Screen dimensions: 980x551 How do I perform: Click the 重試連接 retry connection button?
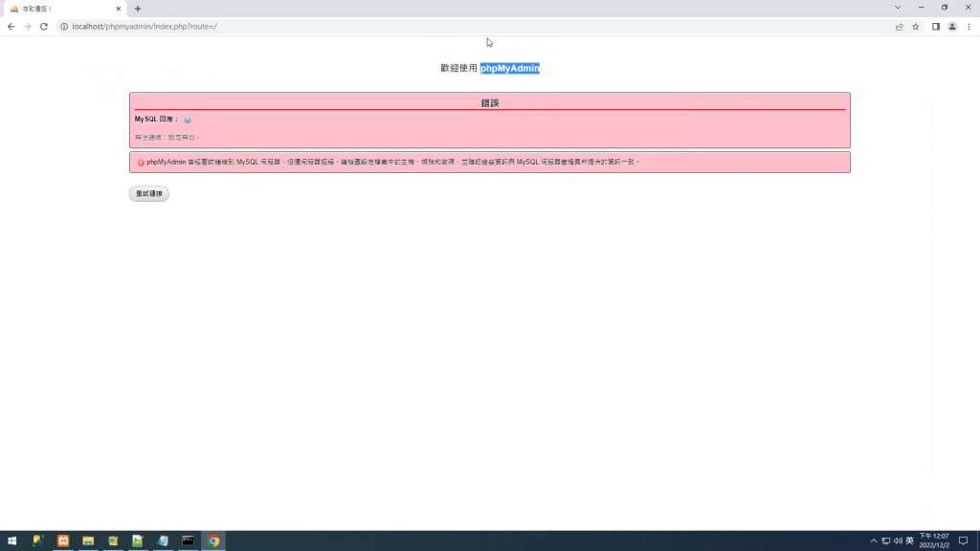(x=148, y=193)
